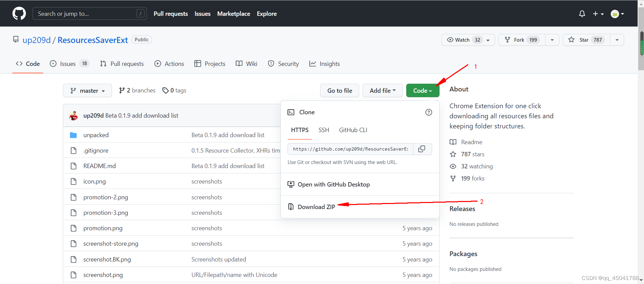Image resolution: width=644 pixels, height=284 pixels.
Task: Open the notifications bell
Action: (x=582, y=14)
